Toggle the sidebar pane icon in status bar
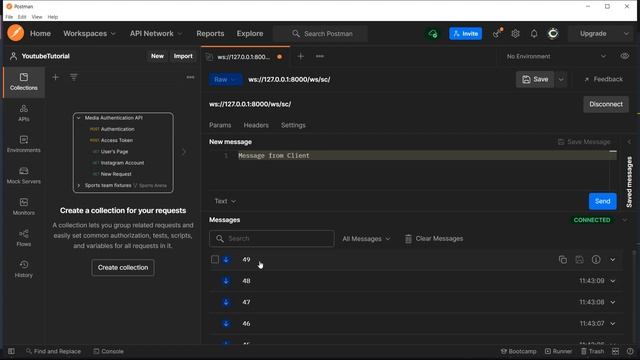The height and width of the screenshot is (360, 640). pos(11,351)
